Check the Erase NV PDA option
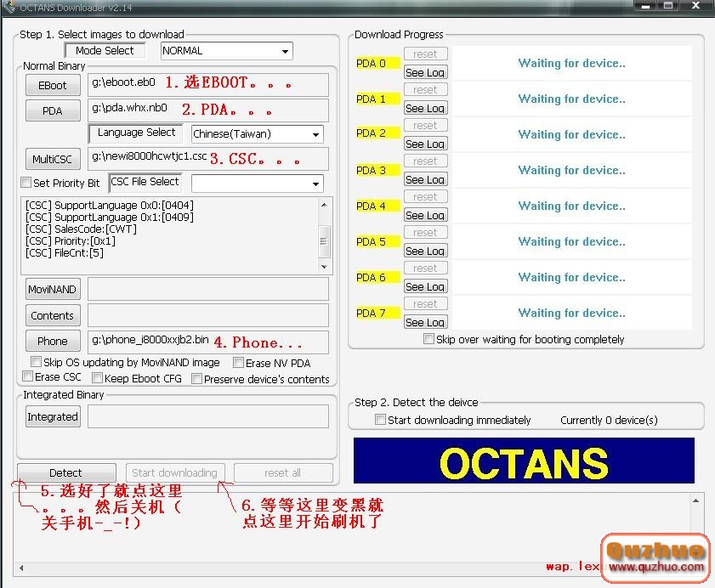Image resolution: width=715 pixels, height=588 pixels. click(x=238, y=362)
